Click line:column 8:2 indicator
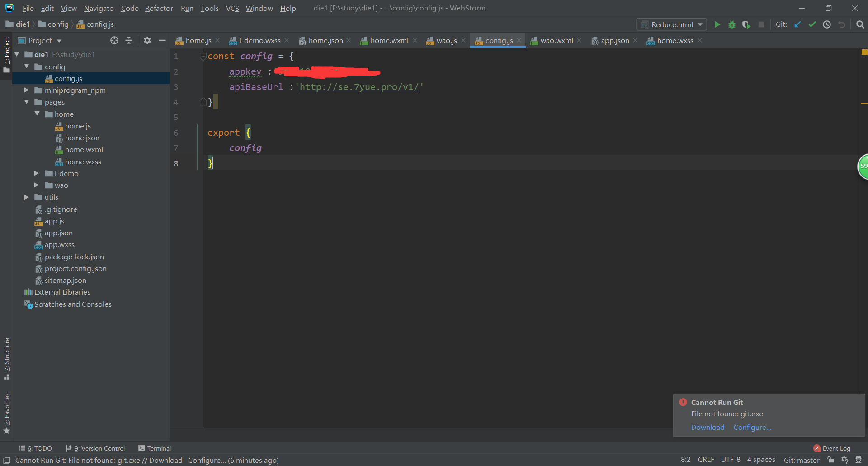 [685, 460]
